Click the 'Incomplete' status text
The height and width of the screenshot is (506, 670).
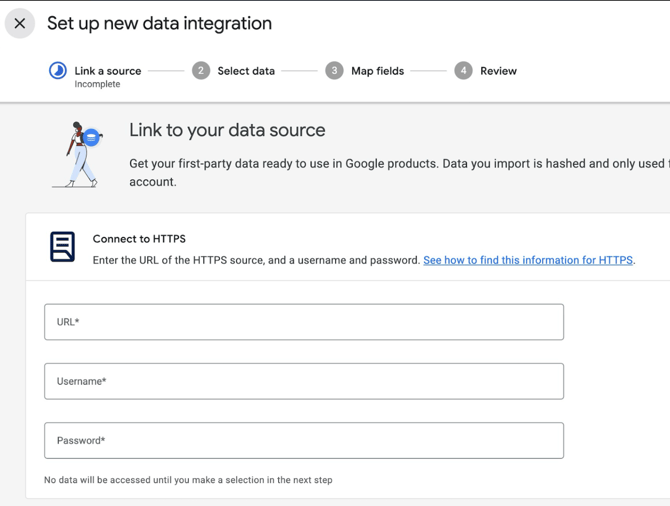[97, 85]
